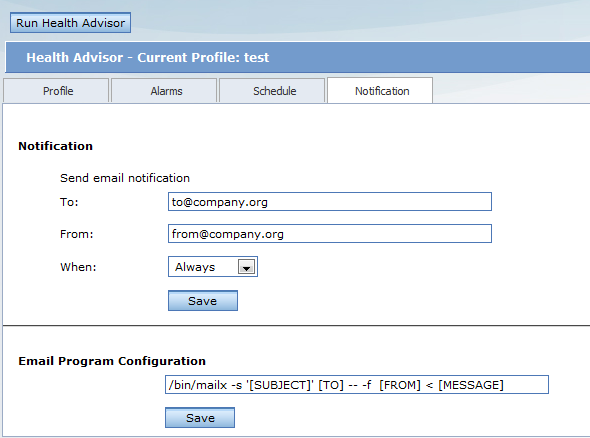Save the notification email settings

[x=203, y=301]
